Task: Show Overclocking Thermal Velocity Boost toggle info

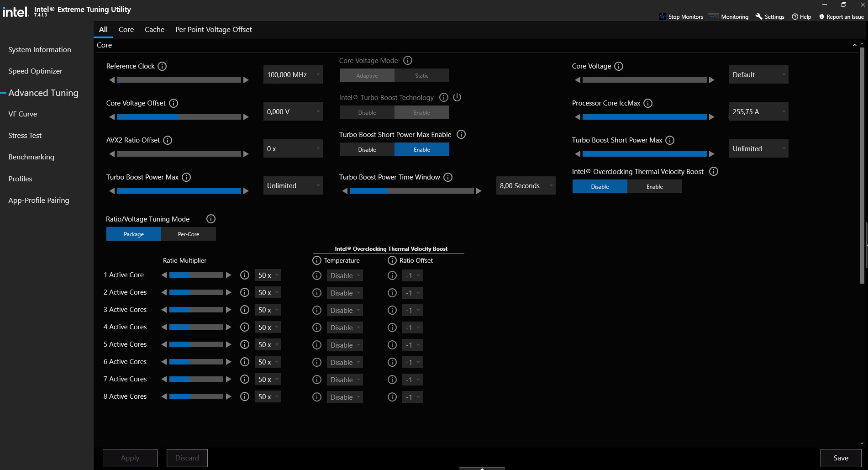Action: click(x=714, y=171)
